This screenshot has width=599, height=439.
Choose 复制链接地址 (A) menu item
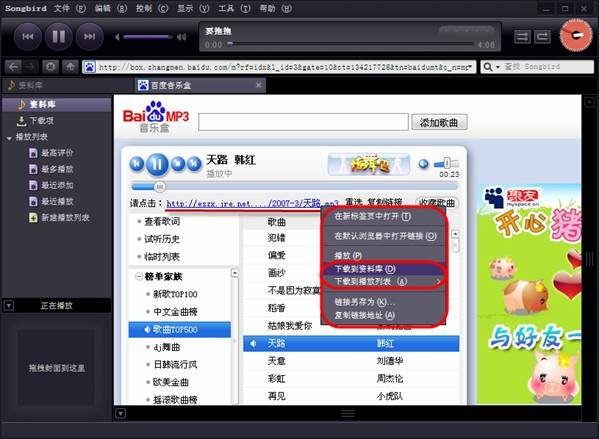coord(364,315)
